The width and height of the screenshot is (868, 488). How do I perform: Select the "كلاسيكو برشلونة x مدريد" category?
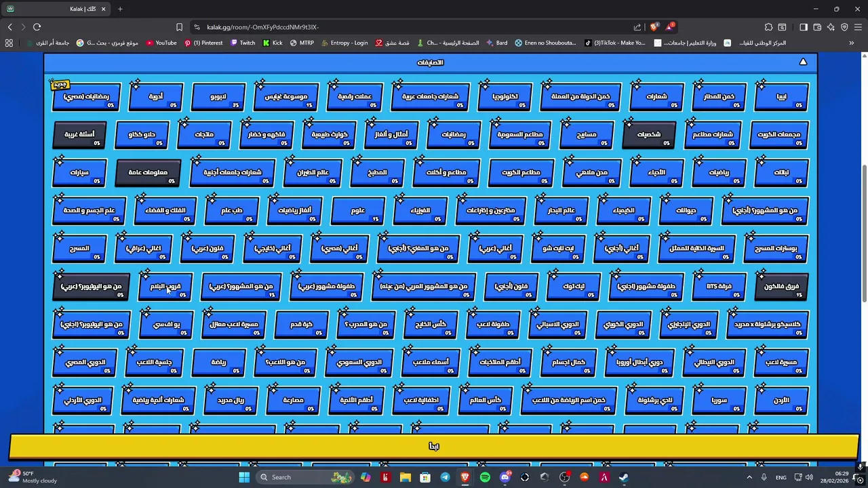point(767,324)
